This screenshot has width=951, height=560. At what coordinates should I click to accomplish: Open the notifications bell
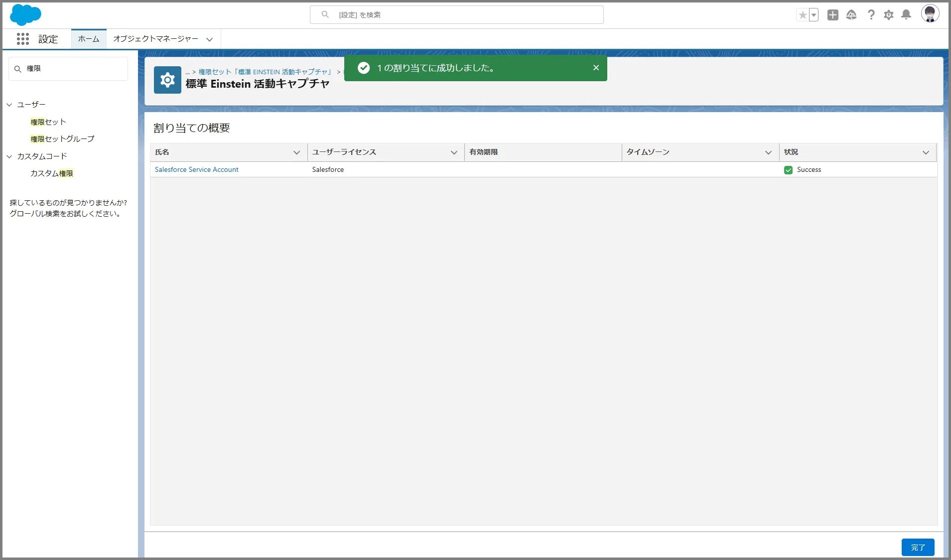click(x=906, y=15)
